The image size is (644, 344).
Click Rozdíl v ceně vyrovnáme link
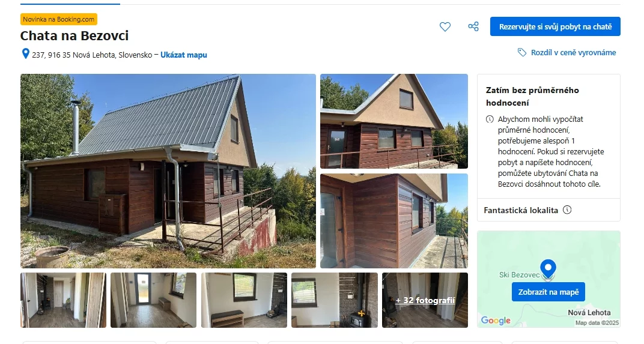pyautogui.click(x=573, y=53)
